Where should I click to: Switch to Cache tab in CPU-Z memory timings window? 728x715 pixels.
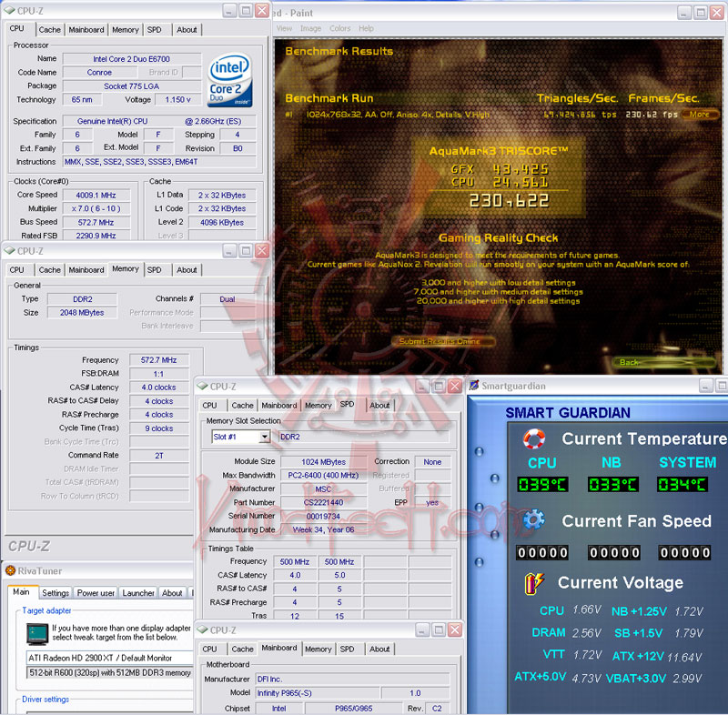coord(50,270)
